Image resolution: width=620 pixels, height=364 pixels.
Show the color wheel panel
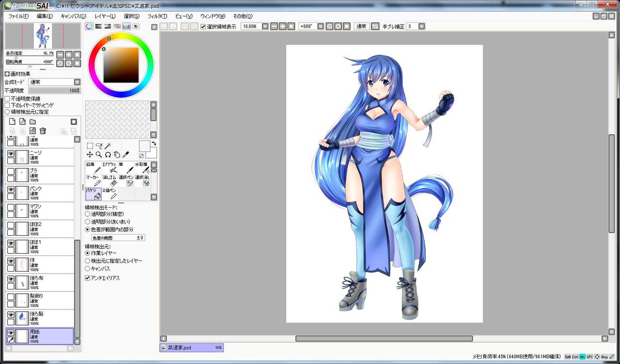[x=89, y=26]
